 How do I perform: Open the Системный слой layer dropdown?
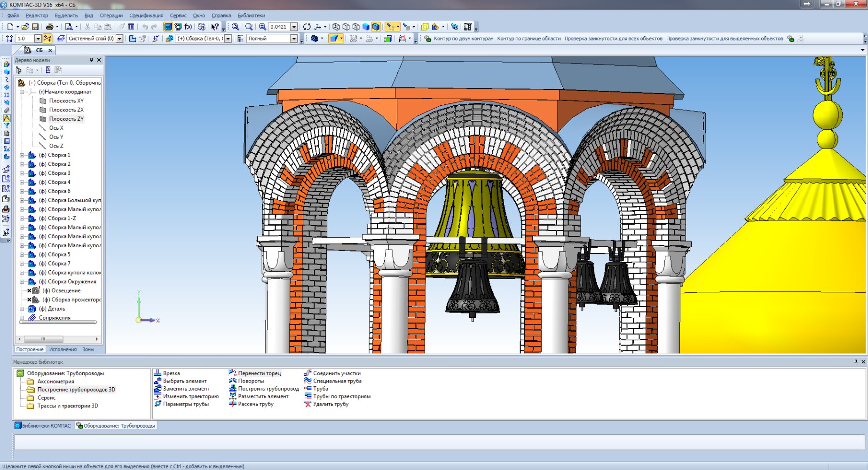pyautogui.click(x=119, y=39)
